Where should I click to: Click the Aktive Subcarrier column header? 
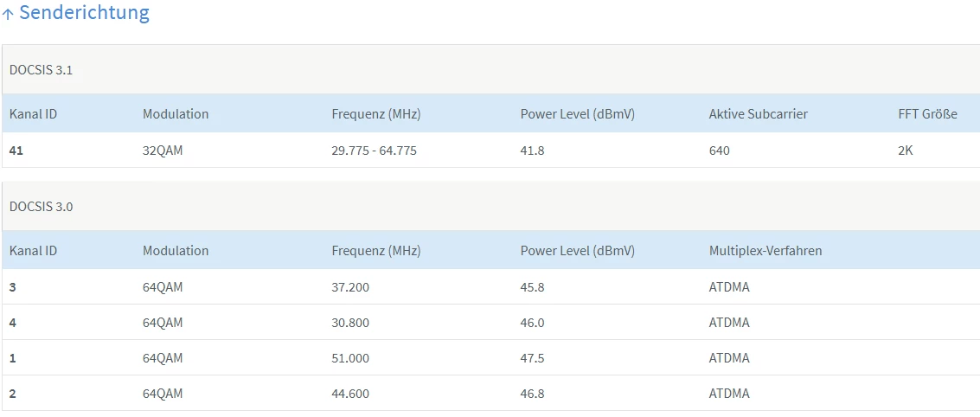pyautogui.click(x=758, y=114)
